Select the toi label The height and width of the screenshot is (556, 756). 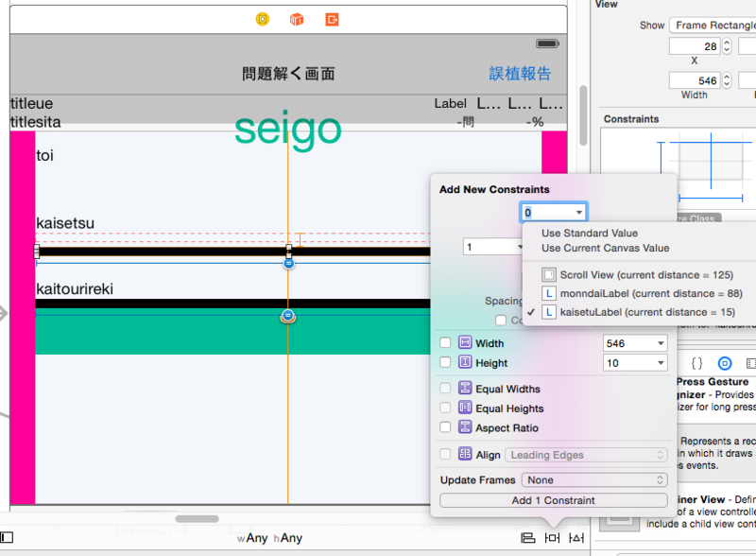[x=44, y=155]
